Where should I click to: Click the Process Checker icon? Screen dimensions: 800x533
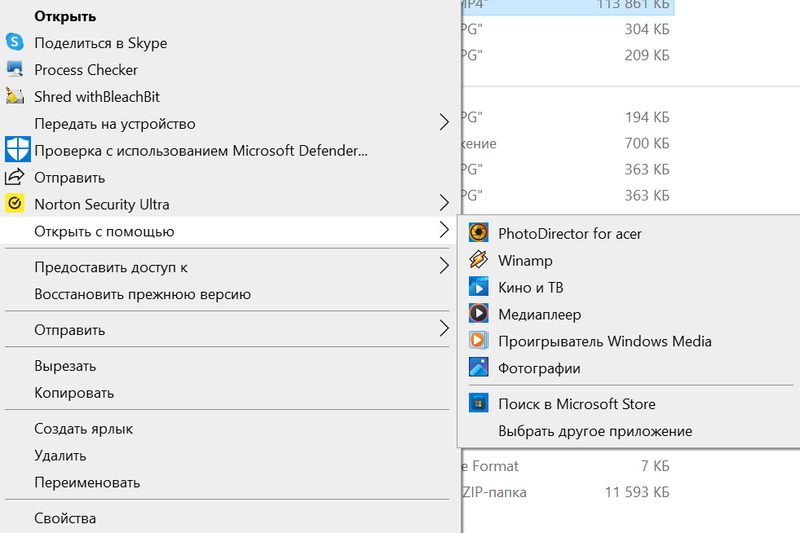coord(15,69)
